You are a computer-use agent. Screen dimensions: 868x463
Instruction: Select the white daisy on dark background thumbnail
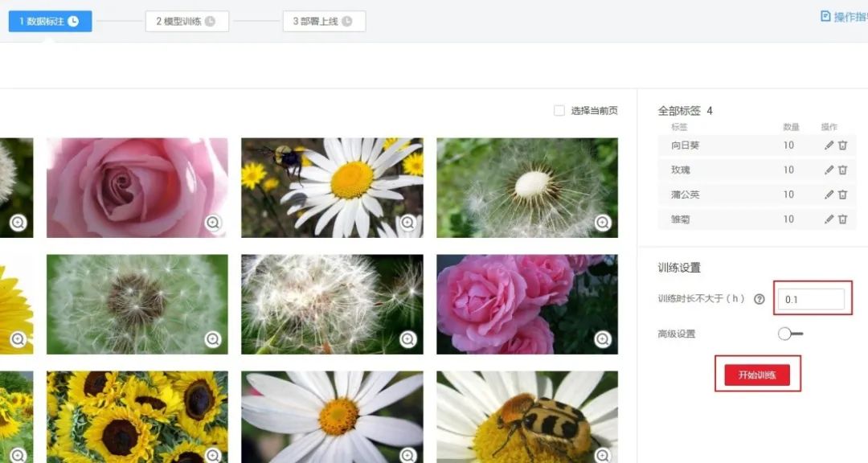(332, 417)
